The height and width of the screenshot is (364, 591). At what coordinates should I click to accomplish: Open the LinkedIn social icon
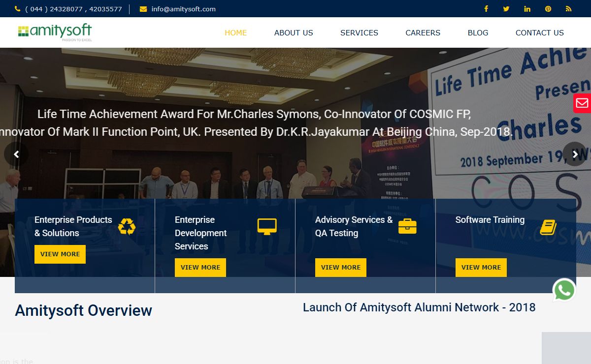[527, 9]
